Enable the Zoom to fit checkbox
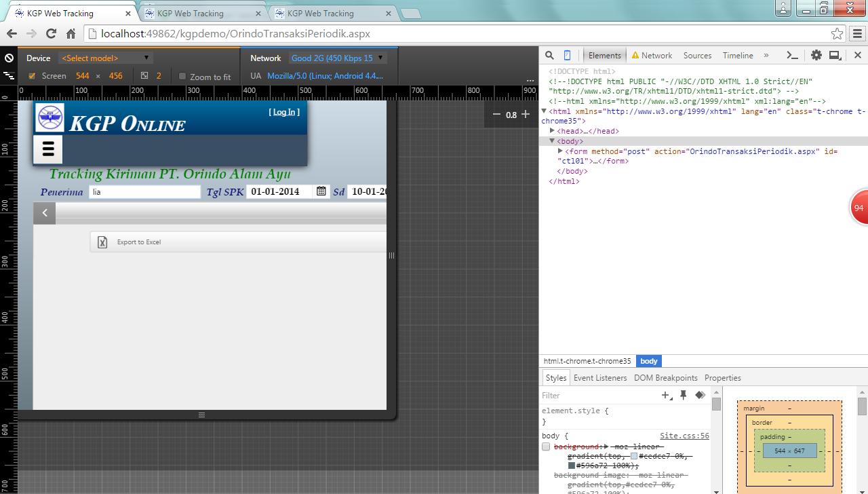868x494 pixels. point(182,77)
